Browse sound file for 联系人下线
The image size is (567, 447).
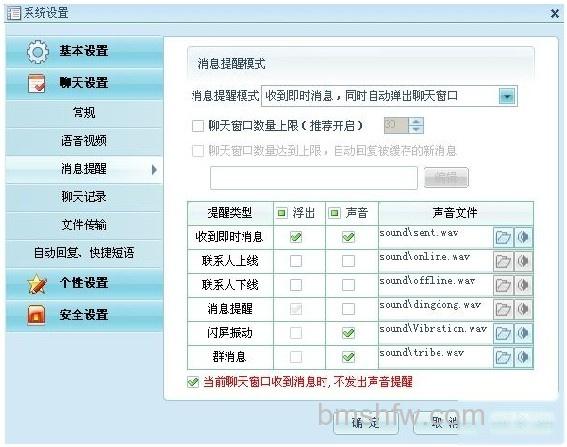coord(503,285)
